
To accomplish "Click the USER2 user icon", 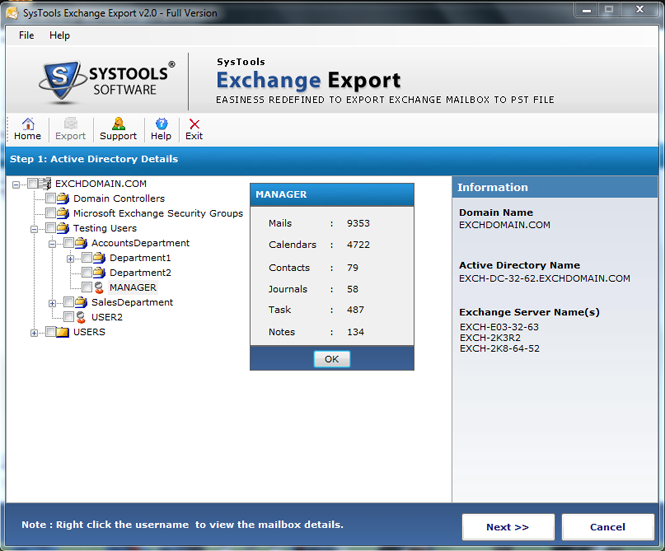I will (81, 317).
